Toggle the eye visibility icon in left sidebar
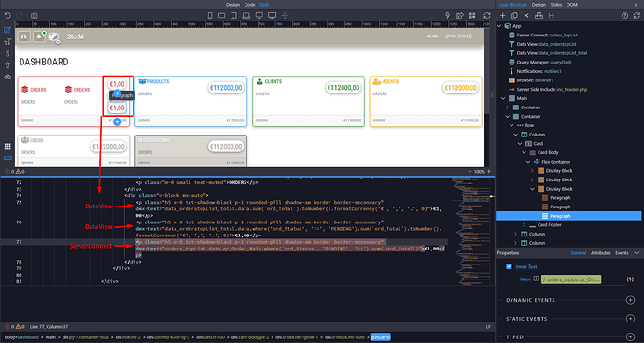Image resolution: width=644 pixels, height=343 pixels. (x=7, y=77)
